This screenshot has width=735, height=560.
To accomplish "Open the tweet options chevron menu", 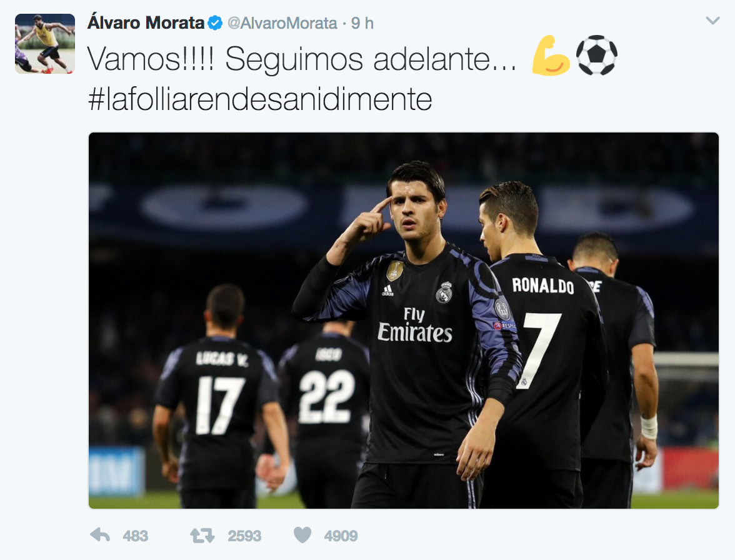I will click(x=712, y=21).
